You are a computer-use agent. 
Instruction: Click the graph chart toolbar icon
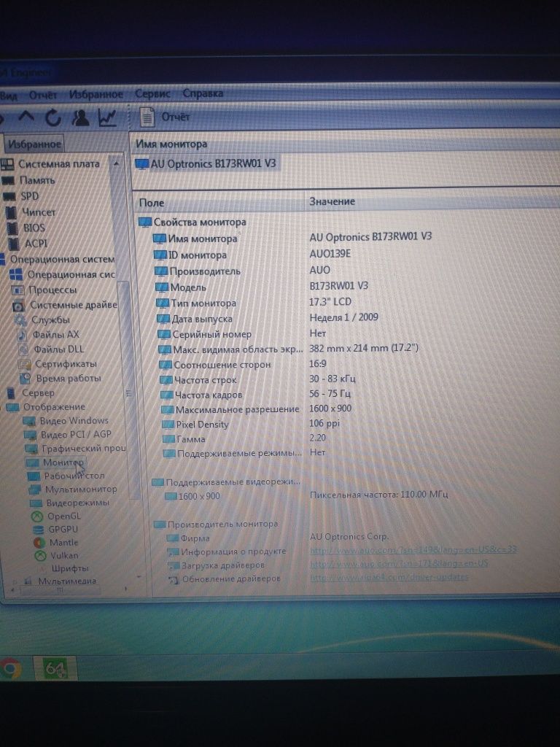pyautogui.click(x=107, y=117)
